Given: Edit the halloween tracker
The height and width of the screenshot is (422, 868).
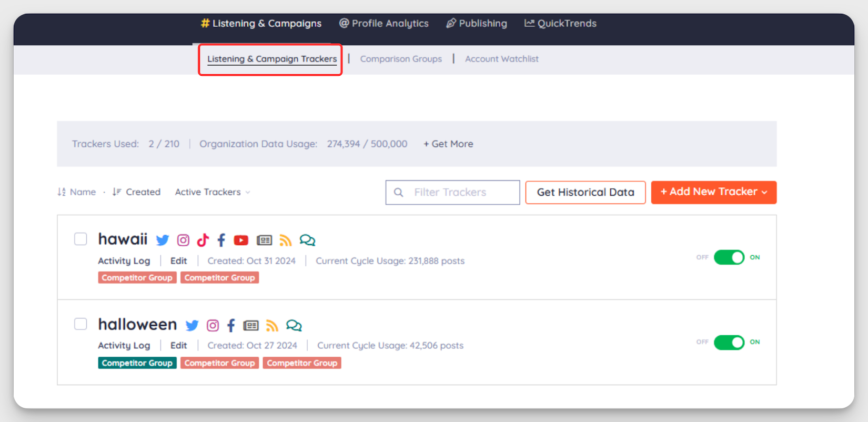Looking at the screenshot, I should (x=179, y=346).
